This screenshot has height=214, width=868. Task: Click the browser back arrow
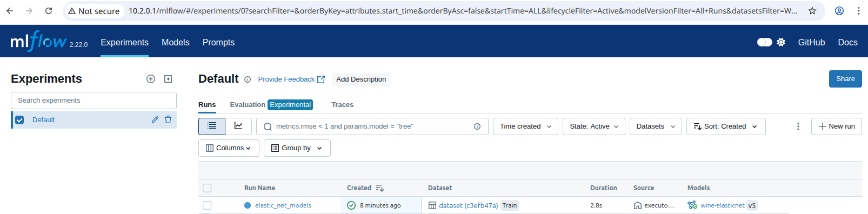coord(10,11)
